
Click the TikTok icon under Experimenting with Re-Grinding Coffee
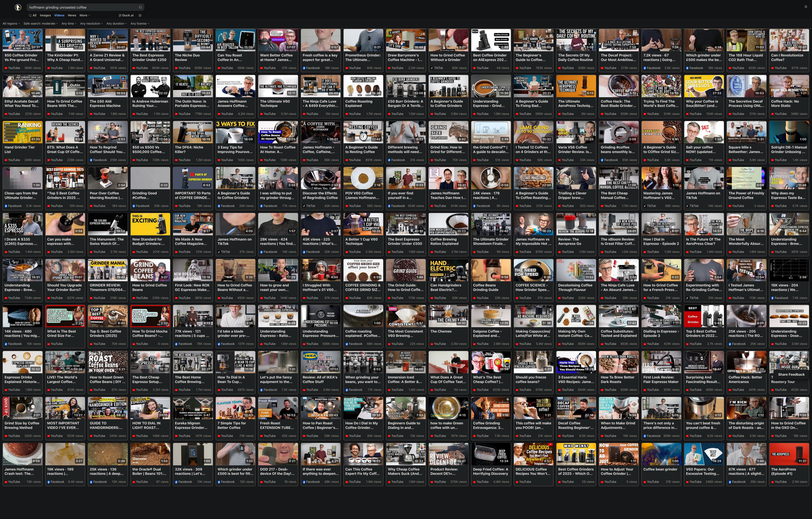(x=687, y=298)
